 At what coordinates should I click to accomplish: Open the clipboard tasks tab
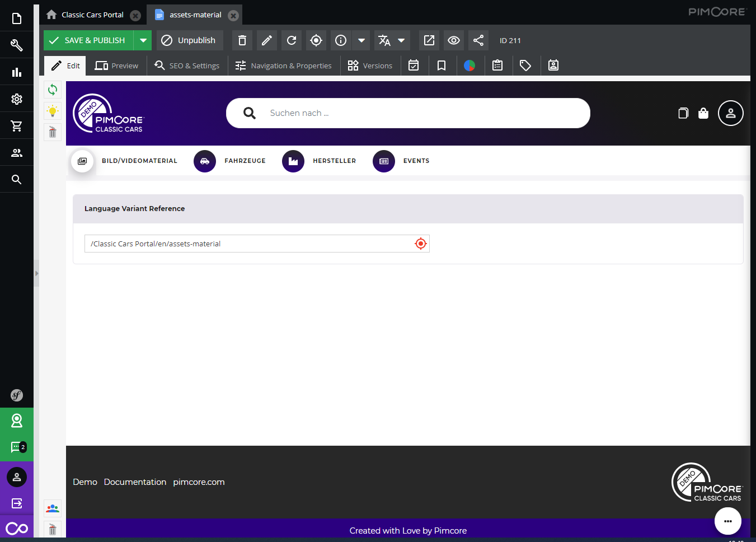point(497,66)
